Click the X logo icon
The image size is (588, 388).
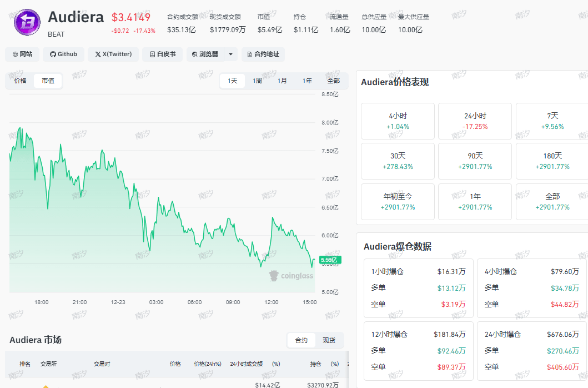98,54
